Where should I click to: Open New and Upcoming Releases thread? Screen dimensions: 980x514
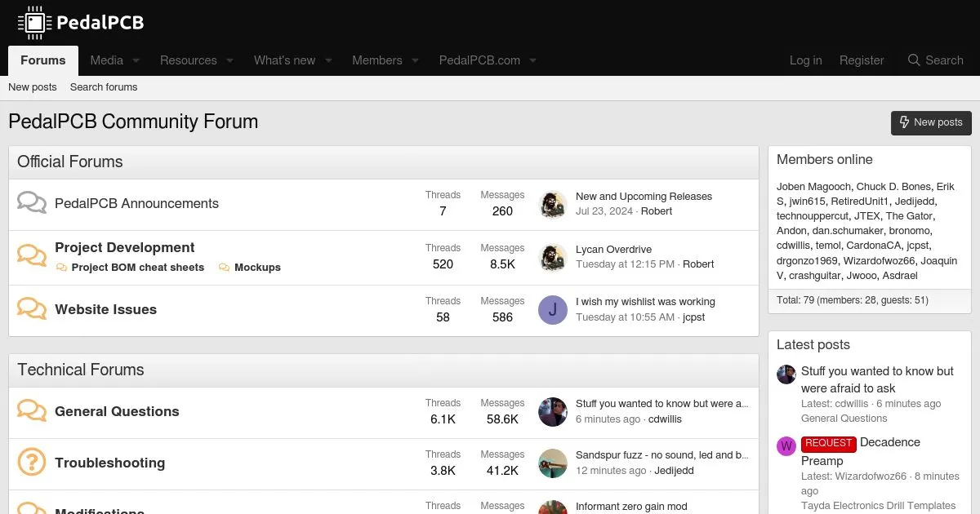(644, 197)
